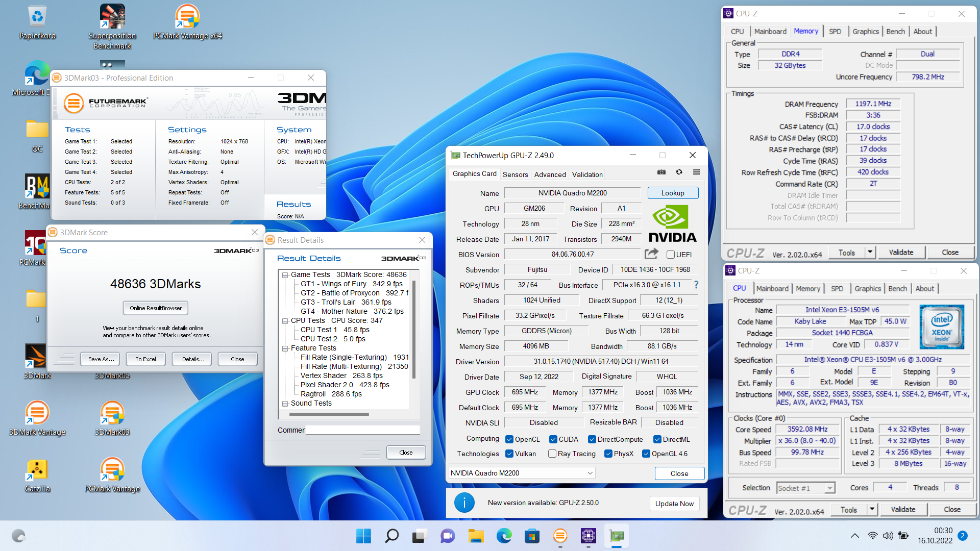980x551 pixels.
Task: Click Validate button in upper CPU-Z
Action: tap(901, 252)
